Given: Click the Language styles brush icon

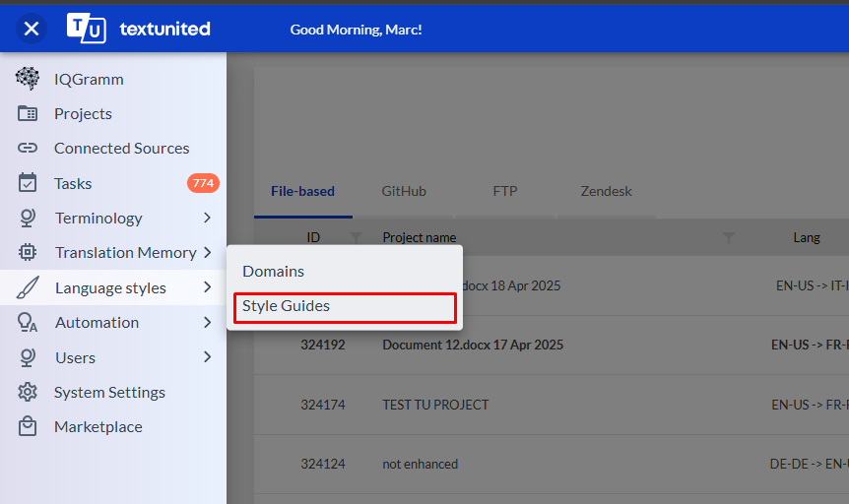Looking at the screenshot, I should click(x=27, y=287).
